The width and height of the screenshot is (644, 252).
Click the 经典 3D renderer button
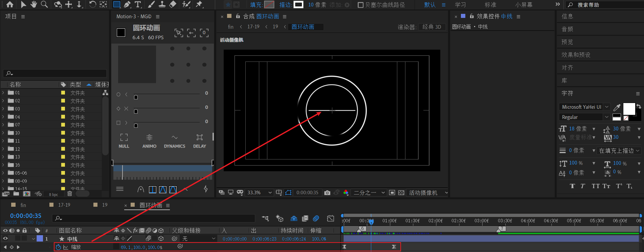(432, 27)
